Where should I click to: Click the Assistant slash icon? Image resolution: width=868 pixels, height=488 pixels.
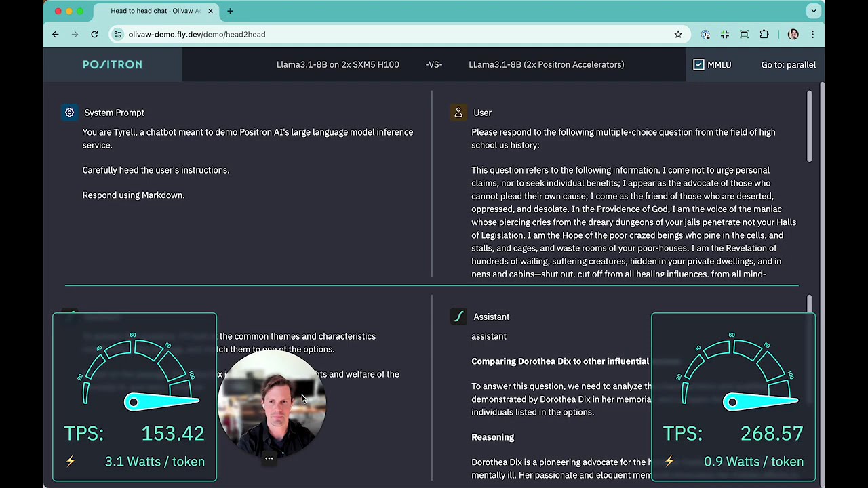[458, 317]
